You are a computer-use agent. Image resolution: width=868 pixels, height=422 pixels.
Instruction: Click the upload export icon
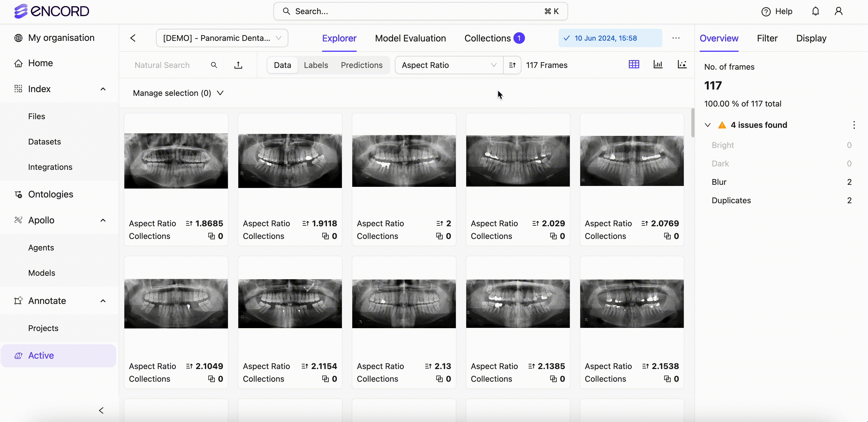click(x=238, y=65)
